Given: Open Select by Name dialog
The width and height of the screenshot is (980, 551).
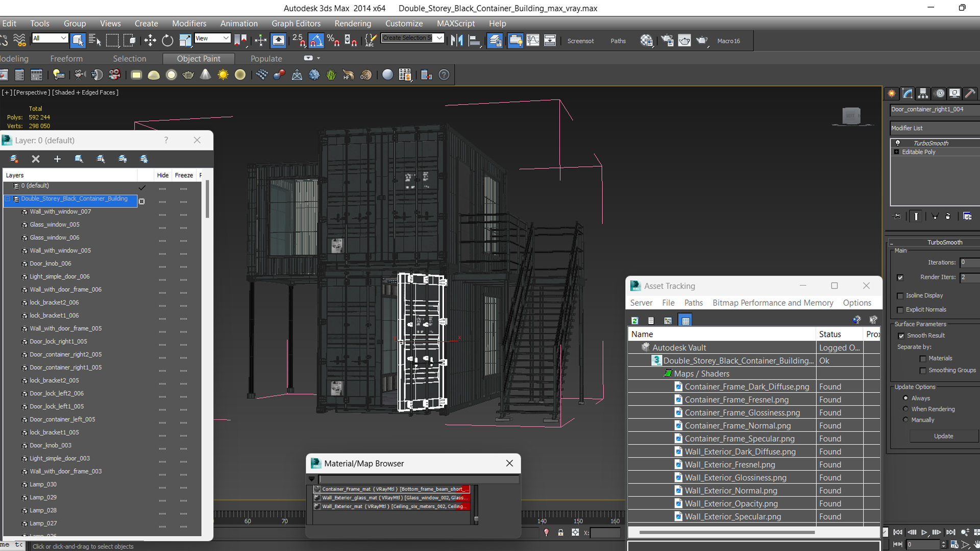Looking at the screenshot, I should coord(94,40).
